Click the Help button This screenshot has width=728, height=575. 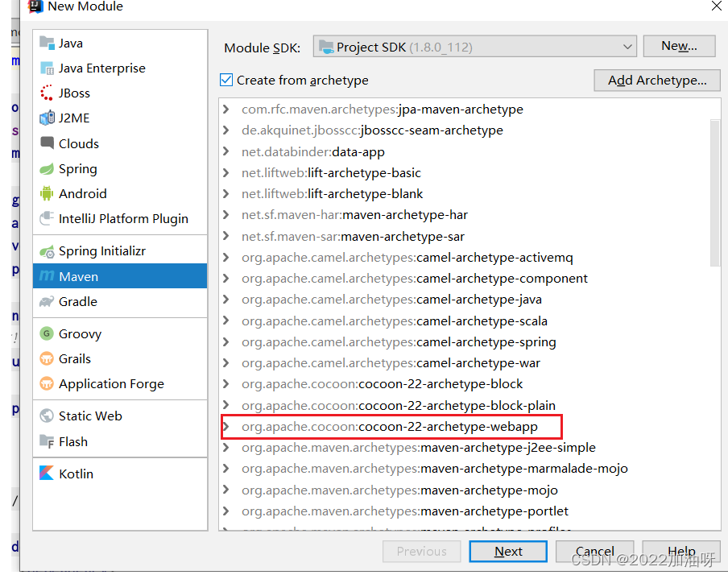681,552
